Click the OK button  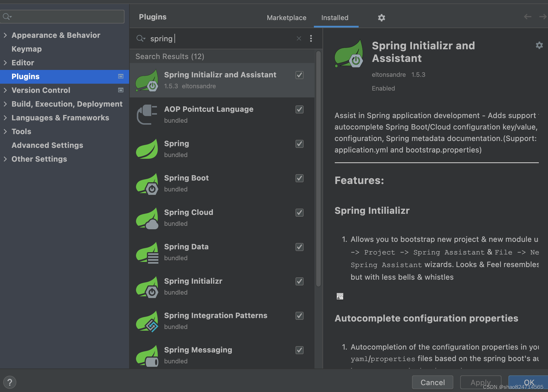(x=529, y=382)
